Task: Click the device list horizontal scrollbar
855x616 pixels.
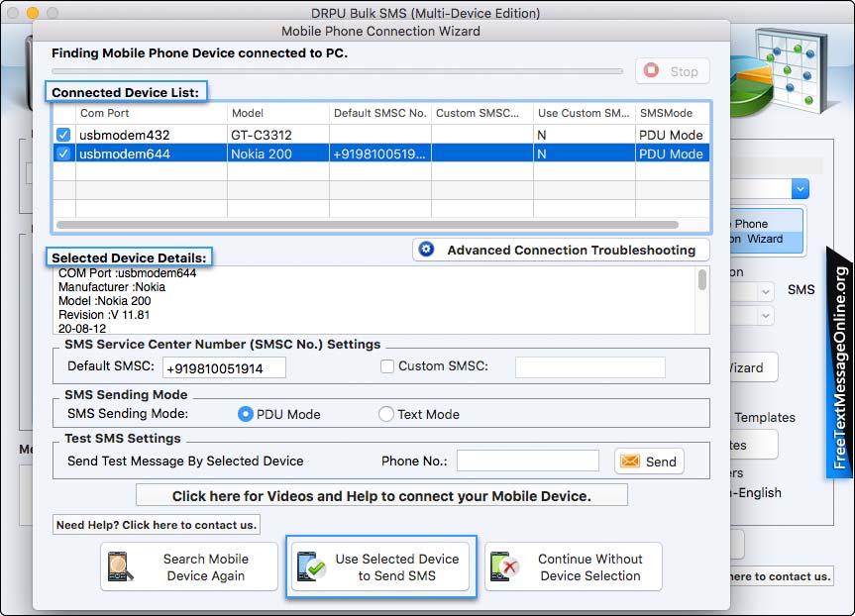Action: [x=368, y=225]
